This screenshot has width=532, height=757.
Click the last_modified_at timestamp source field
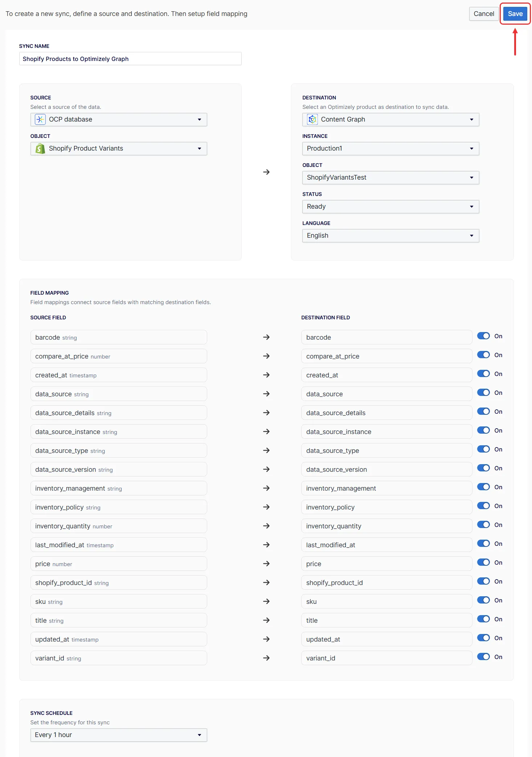click(x=119, y=545)
